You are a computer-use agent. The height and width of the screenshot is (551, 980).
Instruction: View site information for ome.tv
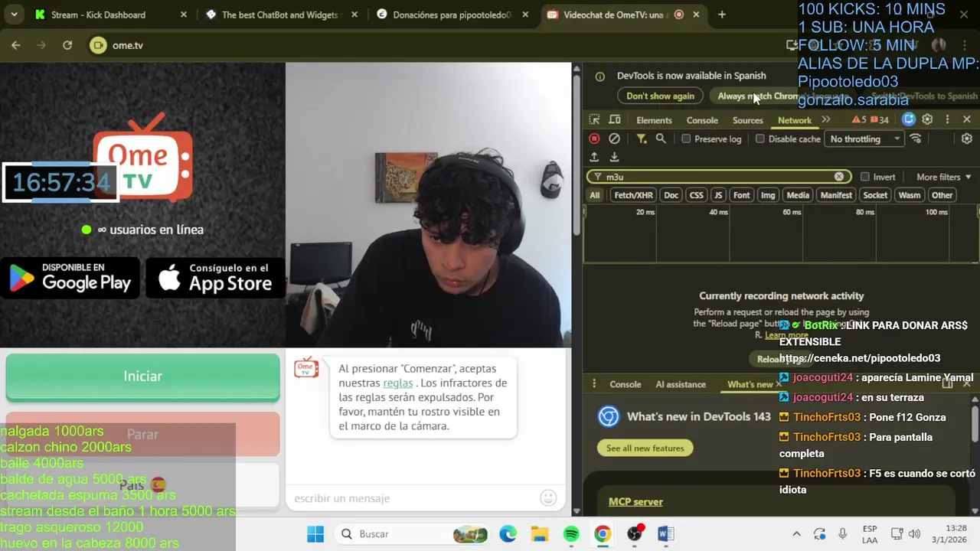coord(98,45)
